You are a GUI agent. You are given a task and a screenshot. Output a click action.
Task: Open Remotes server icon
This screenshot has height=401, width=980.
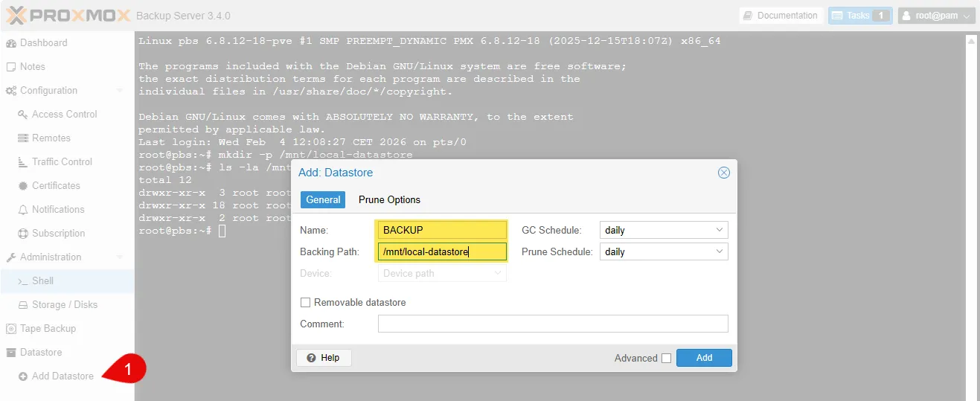22,138
